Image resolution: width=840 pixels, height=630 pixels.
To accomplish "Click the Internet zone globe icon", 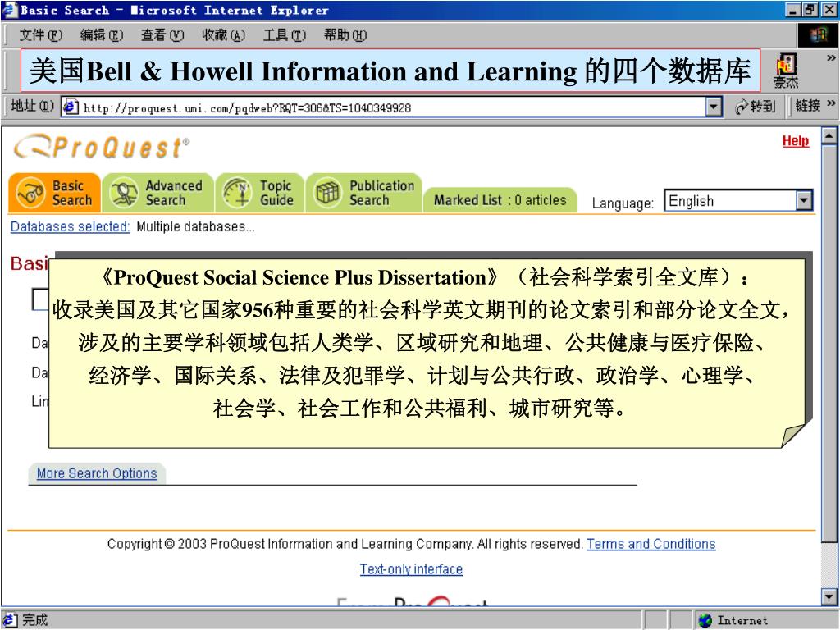I will pyautogui.click(x=705, y=620).
